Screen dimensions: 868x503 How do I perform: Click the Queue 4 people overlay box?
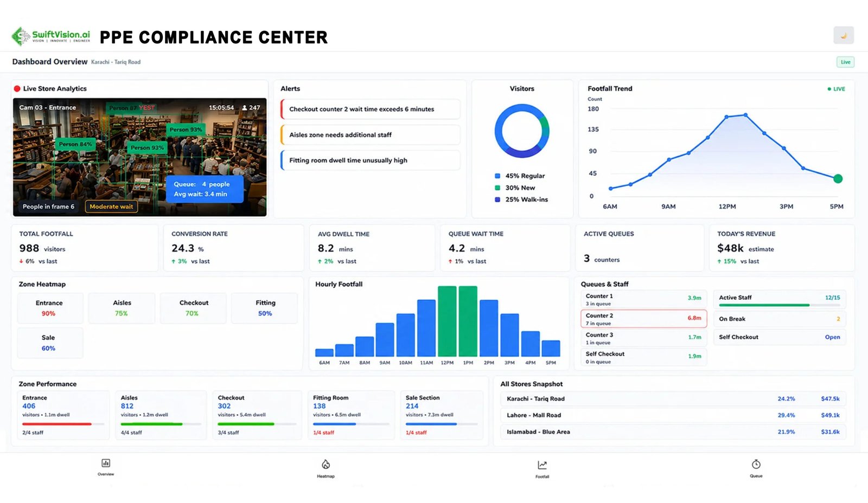click(x=204, y=189)
